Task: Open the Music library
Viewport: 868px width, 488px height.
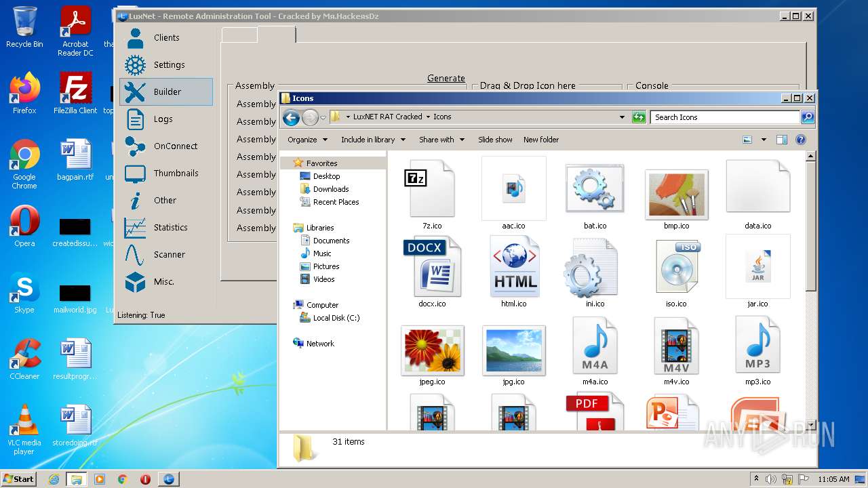Action: 316,253
